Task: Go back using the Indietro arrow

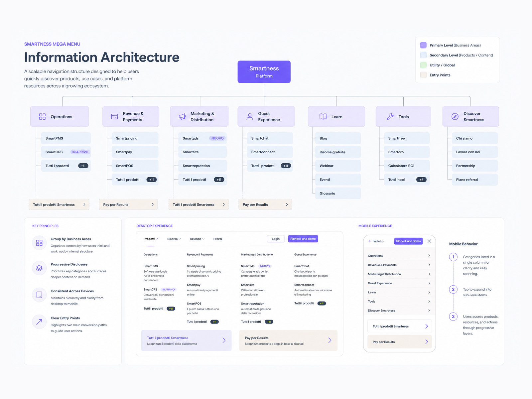Action: click(x=370, y=241)
